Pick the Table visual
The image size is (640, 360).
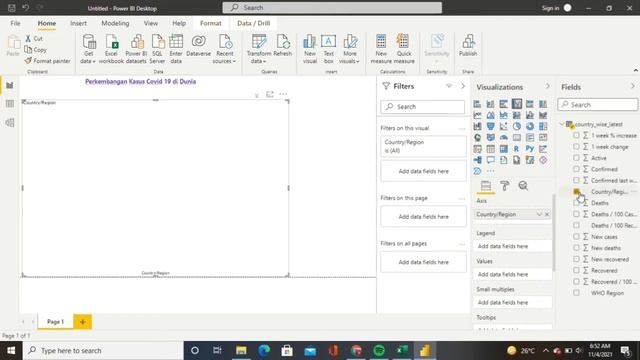pyautogui.click(x=490, y=149)
